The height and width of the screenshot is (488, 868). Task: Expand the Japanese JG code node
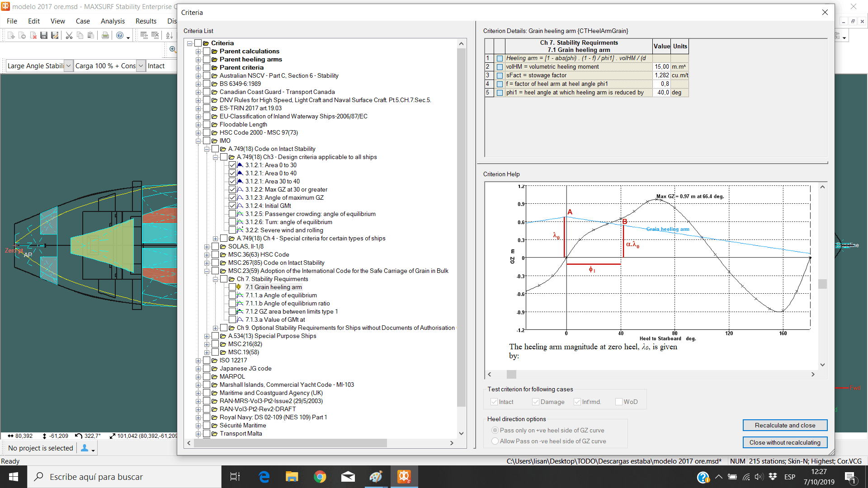(x=198, y=369)
